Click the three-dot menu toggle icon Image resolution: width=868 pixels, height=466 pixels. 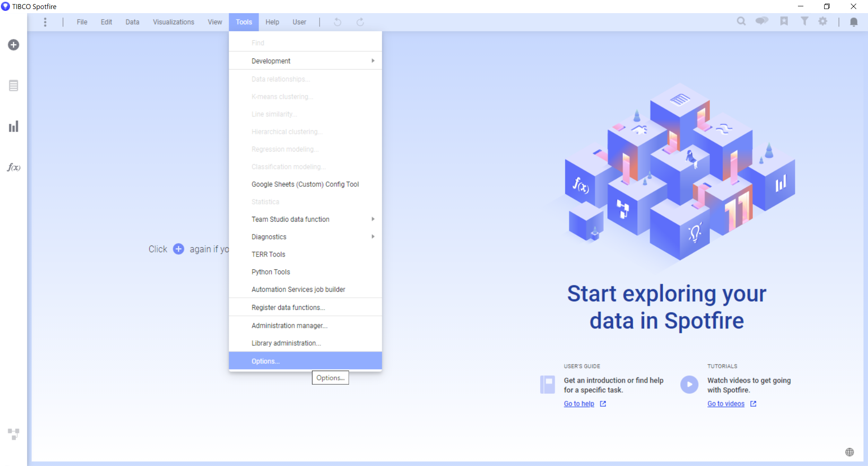pyautogui.click(x=45, y=22)
